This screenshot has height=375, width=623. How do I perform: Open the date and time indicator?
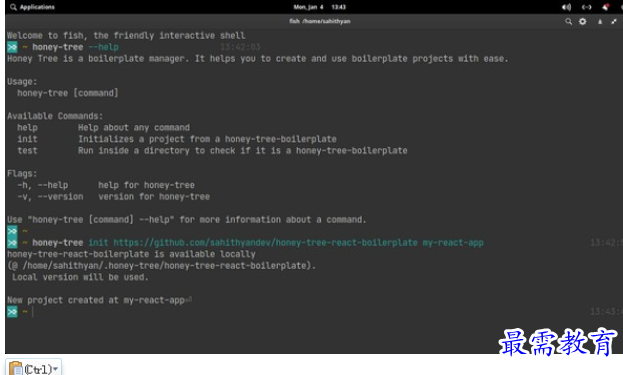(319, 7)
